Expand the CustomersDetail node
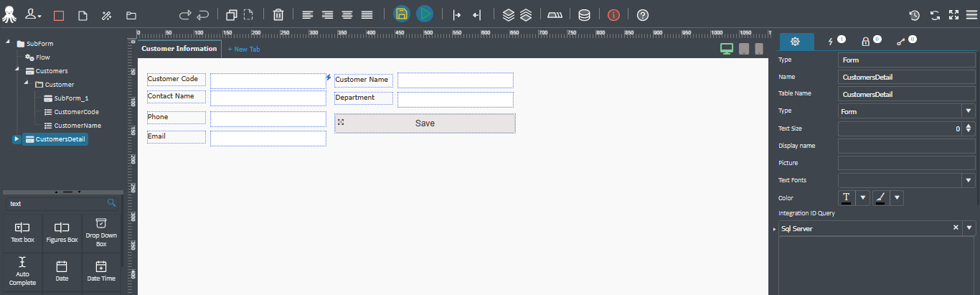Viewport: 980px width, 295px height. click(17, 139)
